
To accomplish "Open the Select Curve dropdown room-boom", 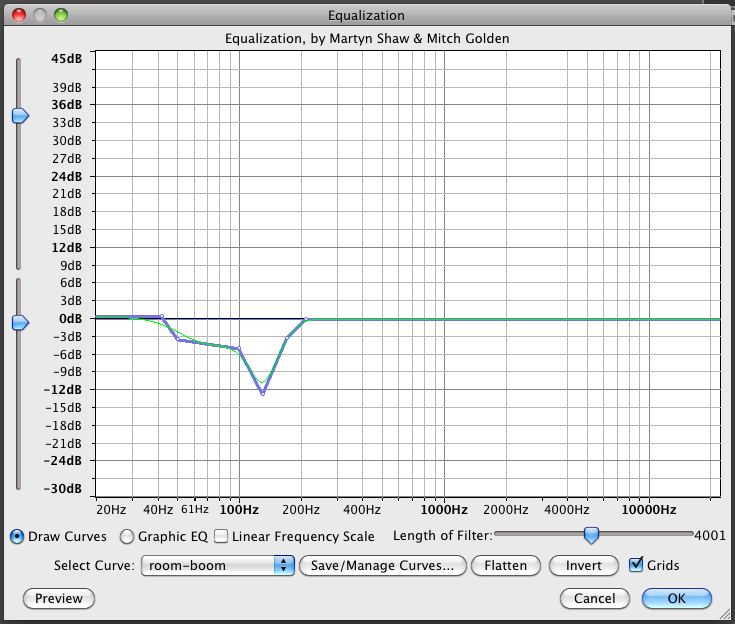I will pyautogui.click(x=218, y=565).
